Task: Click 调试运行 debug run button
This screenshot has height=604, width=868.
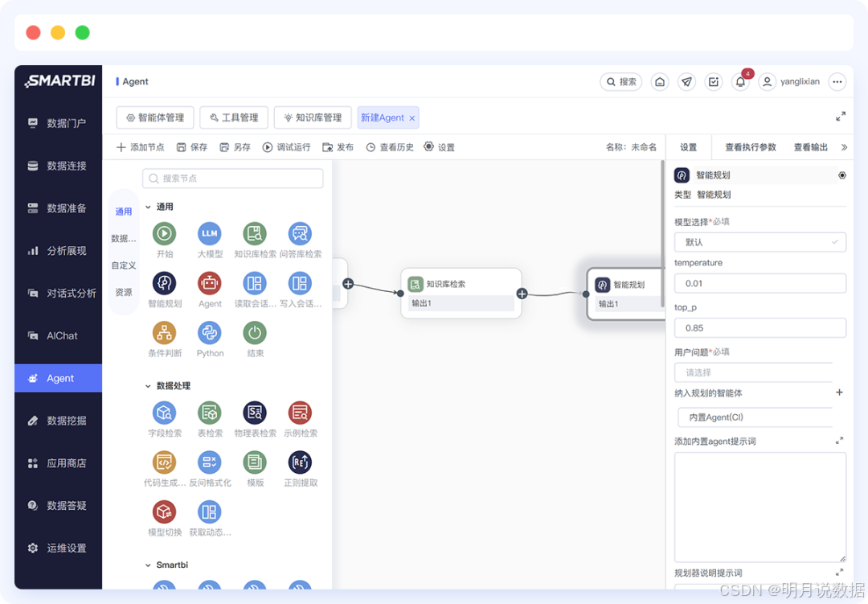Action: tap(286, 147)
